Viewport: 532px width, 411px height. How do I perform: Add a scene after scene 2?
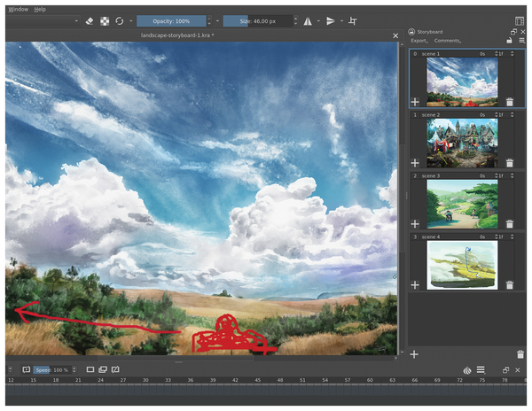click(415, 163)
